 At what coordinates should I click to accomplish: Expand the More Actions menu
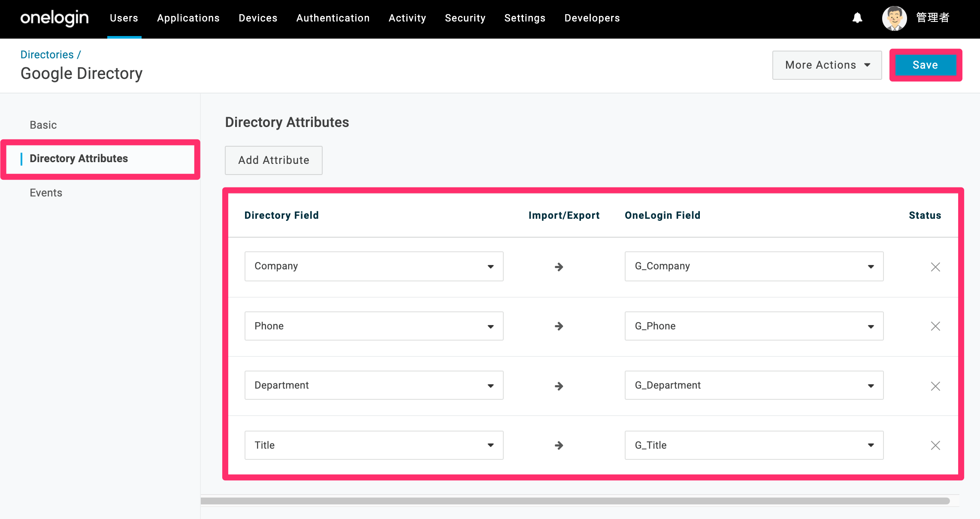coord(827,65)
